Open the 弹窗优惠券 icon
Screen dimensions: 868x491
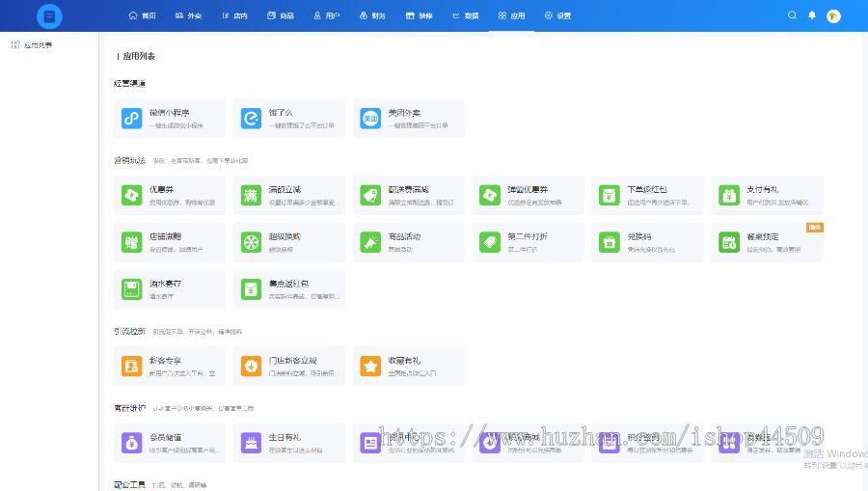coord(490,196)
